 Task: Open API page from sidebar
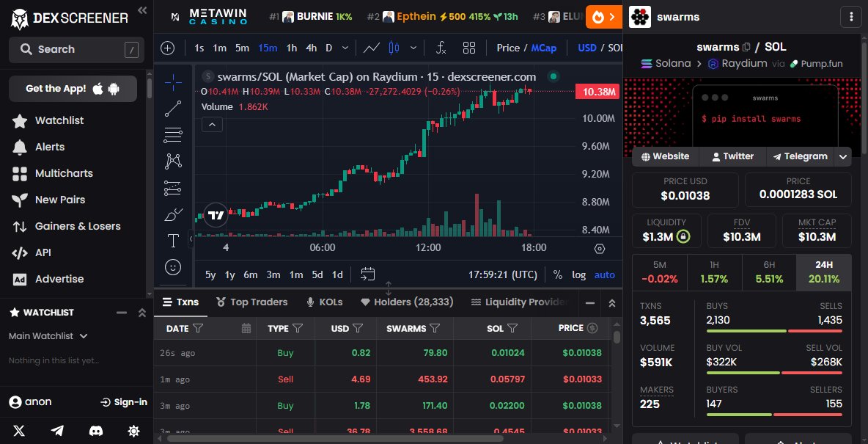[x=43, y=252]
